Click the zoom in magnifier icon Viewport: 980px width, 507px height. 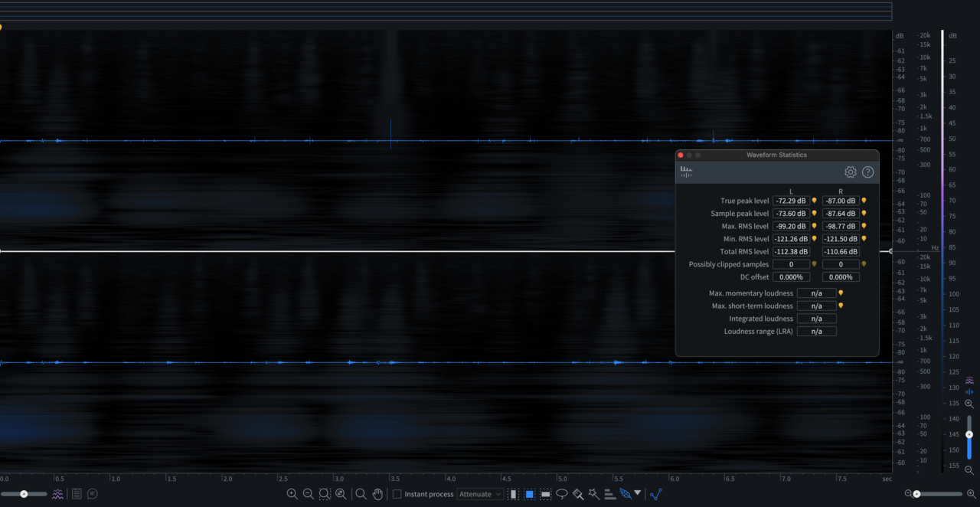click(292, 494)
